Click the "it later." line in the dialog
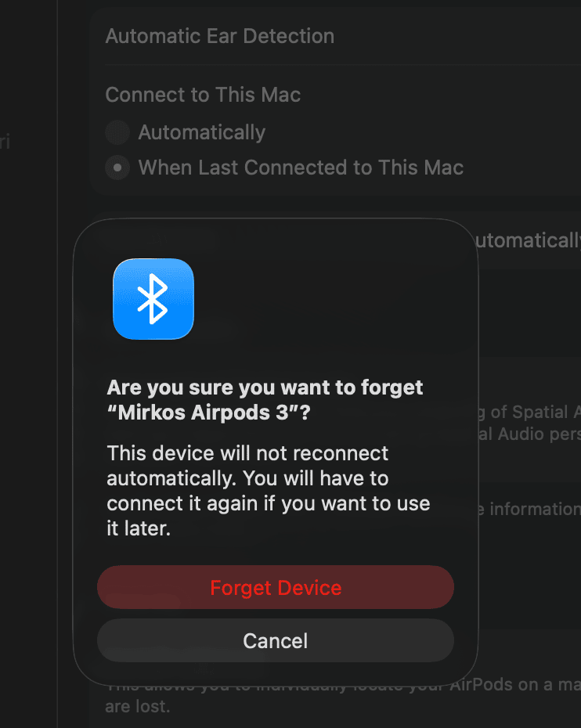 (139, 528)
